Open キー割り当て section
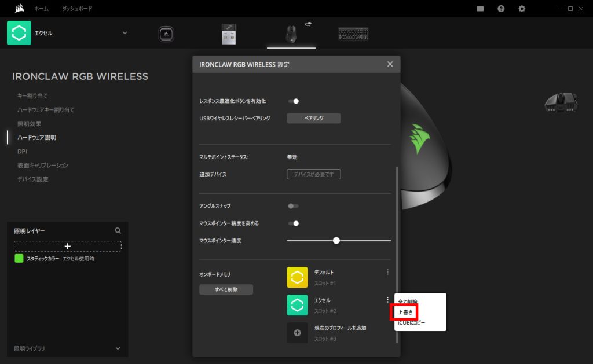 pos(32,96)
